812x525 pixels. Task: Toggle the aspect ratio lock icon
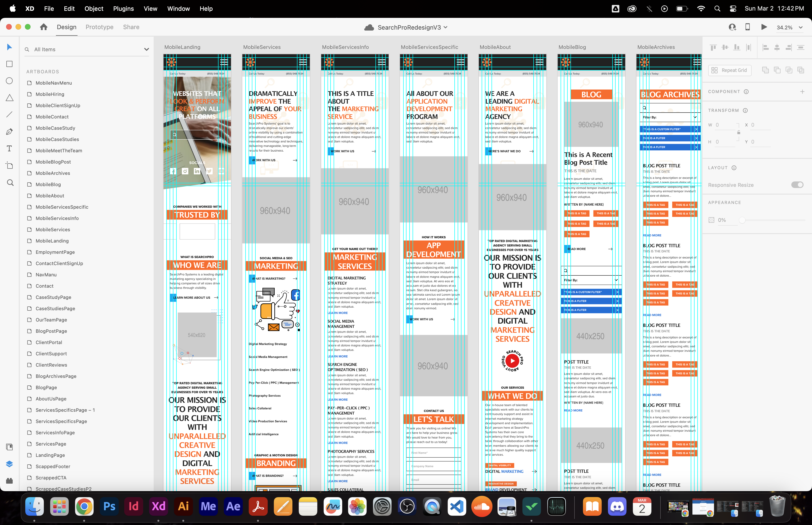(x=738, y=133)
